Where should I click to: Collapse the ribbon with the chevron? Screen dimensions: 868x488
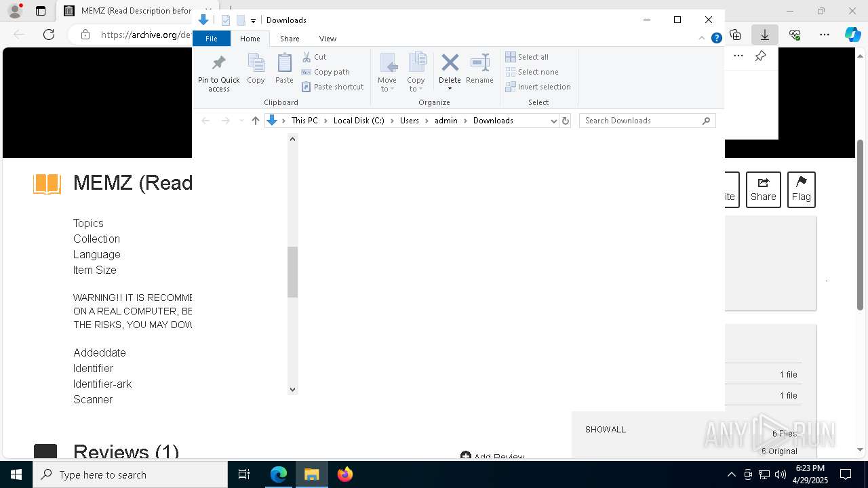(703, 39)
